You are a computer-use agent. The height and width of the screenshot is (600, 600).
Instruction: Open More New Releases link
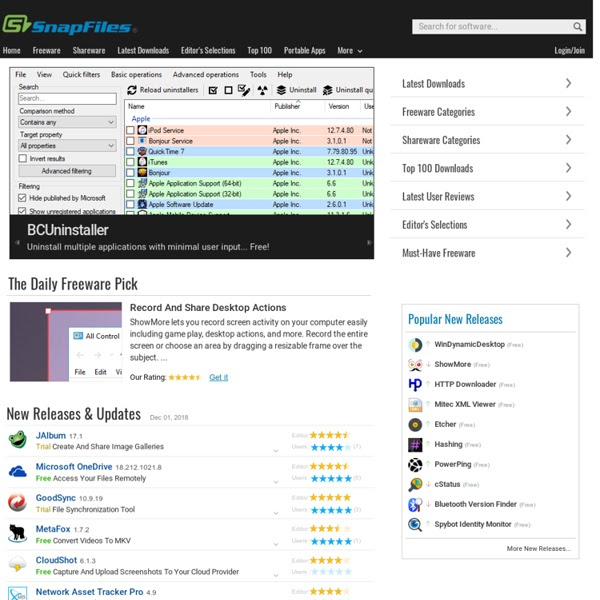click(538, 549)
